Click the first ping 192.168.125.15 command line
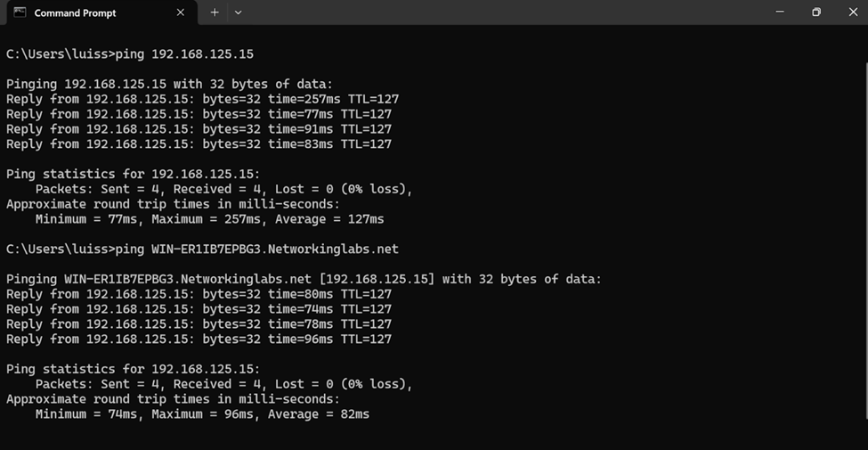The image size is (868, 450). tap(130, 54)
